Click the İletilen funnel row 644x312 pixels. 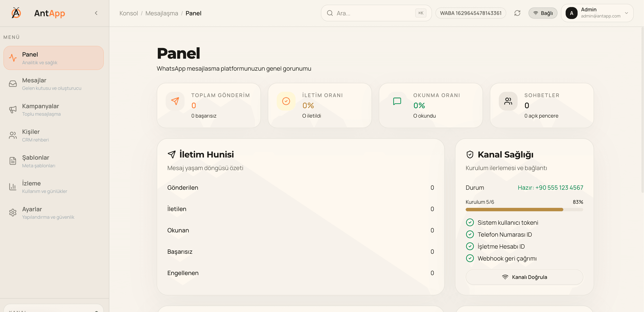coord(300,209)
